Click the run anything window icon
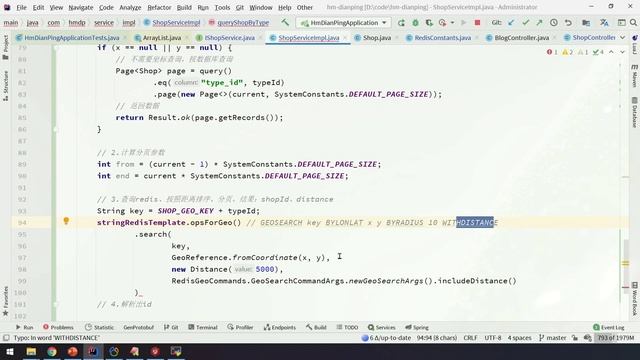640x360 pixels. (x=621, y=23)
